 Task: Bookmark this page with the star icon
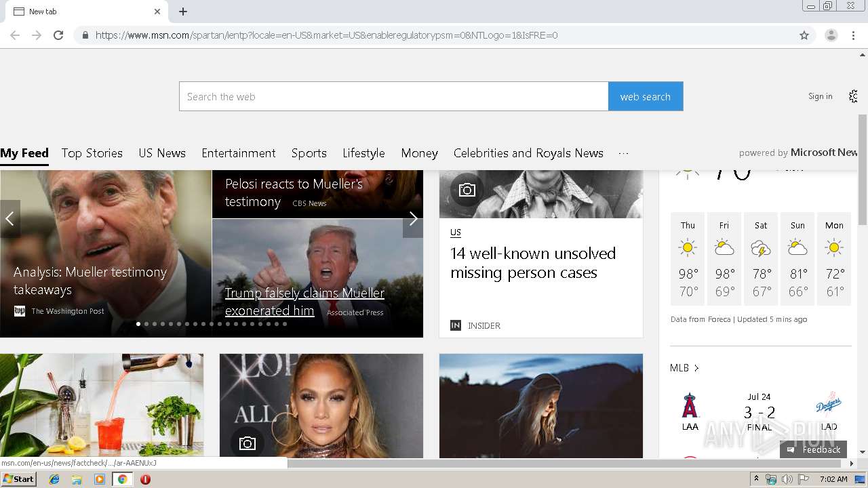click(804, 35)
